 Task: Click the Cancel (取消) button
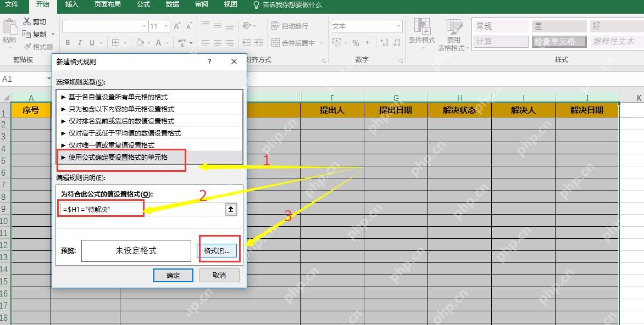[219, 276]
